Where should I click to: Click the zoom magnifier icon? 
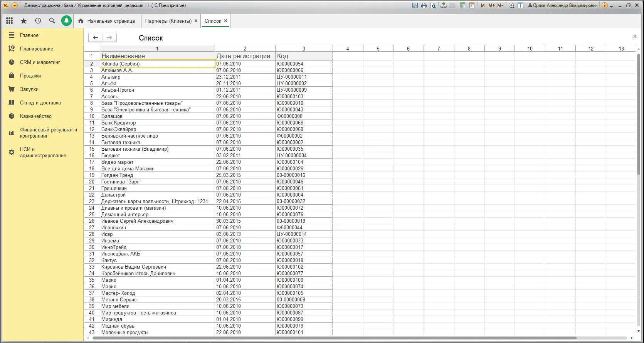511,5
